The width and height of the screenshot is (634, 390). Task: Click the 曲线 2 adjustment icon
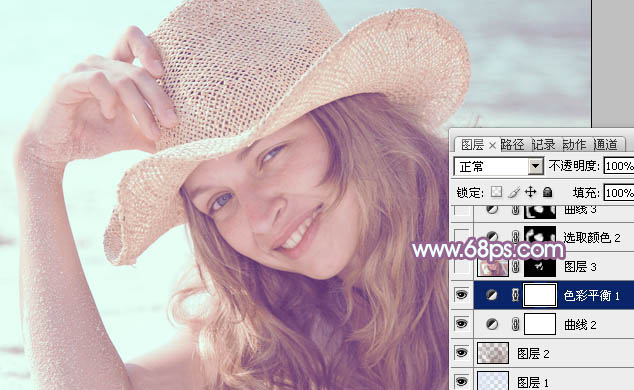[492, 324]
